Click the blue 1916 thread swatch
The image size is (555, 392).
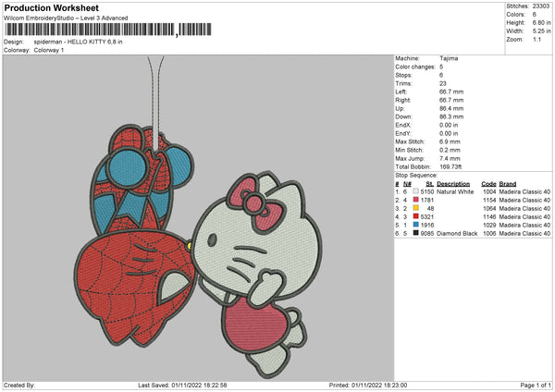tap(418, 225)
